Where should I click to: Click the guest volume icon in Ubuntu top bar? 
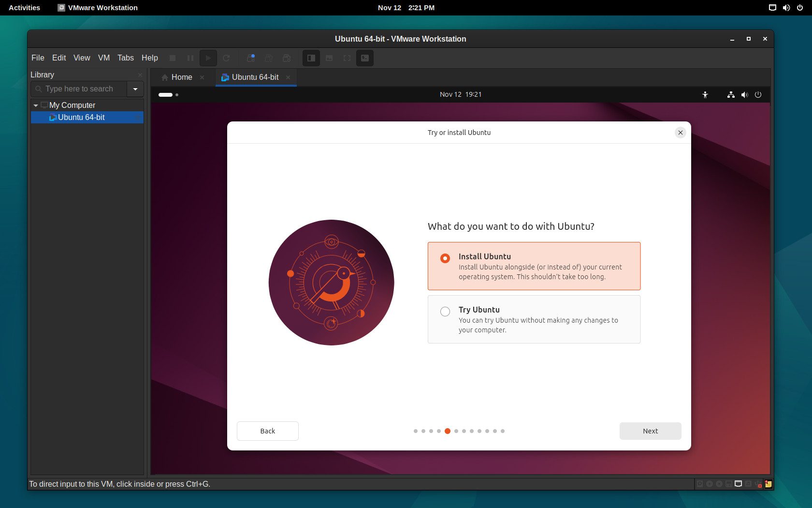point(744,95)
